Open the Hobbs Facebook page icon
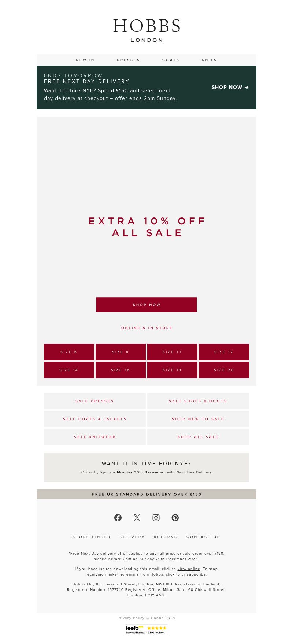Screen dimensions: 293x644 (118, 518)
